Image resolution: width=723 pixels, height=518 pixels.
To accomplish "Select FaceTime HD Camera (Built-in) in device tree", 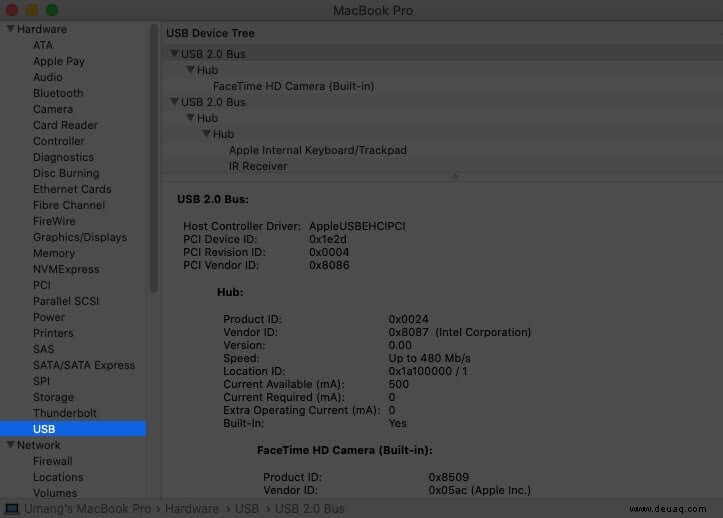I will (294, 86).
